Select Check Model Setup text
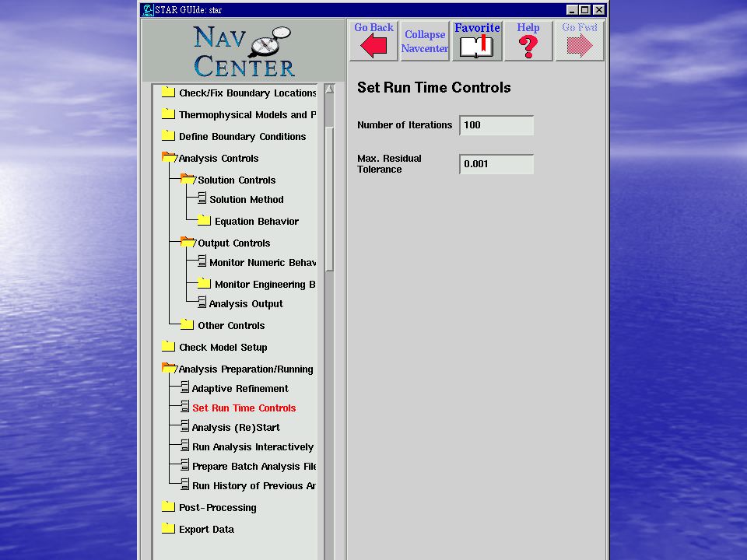 [x=223, y=348]
